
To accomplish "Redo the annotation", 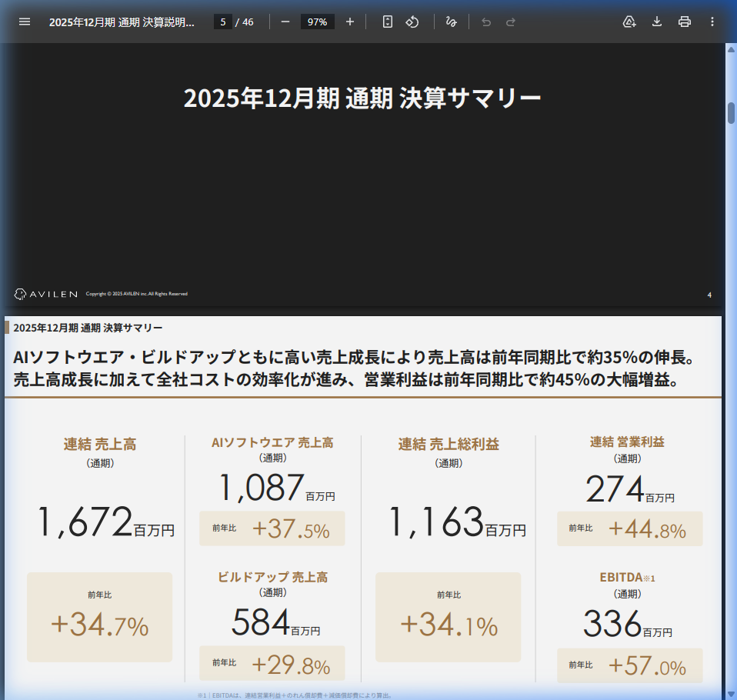I will tap(509, 22).
